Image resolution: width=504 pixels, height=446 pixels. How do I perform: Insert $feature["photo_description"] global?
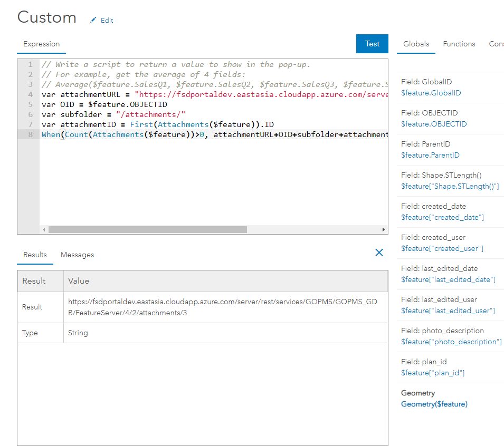point(451,342)
